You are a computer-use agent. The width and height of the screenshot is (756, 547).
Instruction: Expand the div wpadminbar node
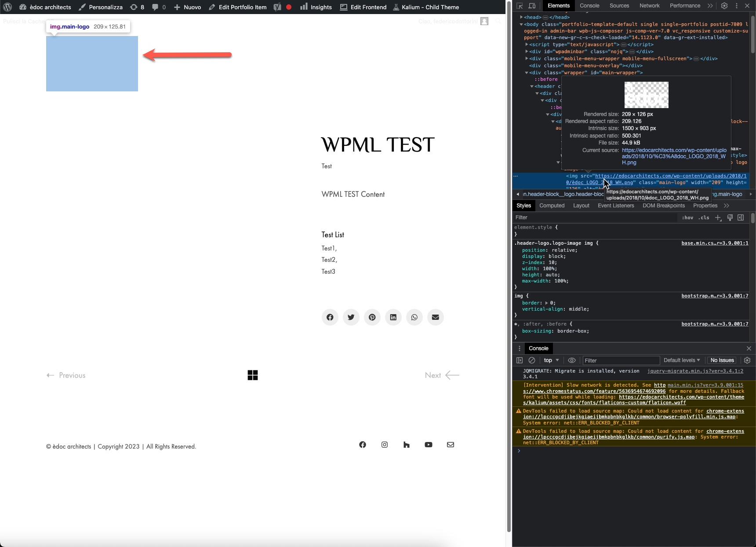click(x=527, y=51)
